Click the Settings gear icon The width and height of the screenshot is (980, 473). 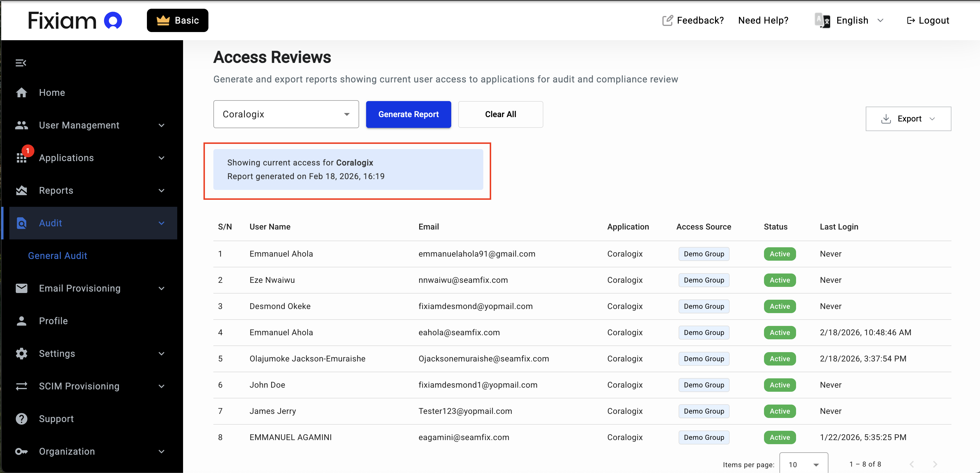click(22, 353)
